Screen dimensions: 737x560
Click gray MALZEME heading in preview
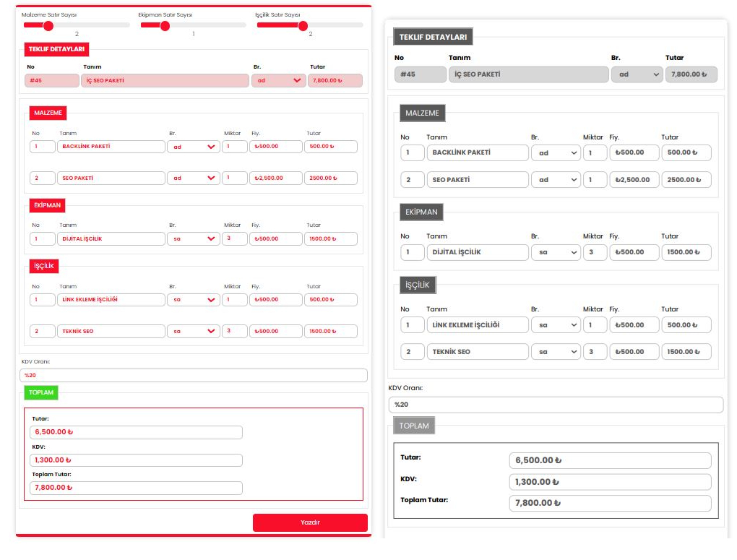click(x=422, y=113)
